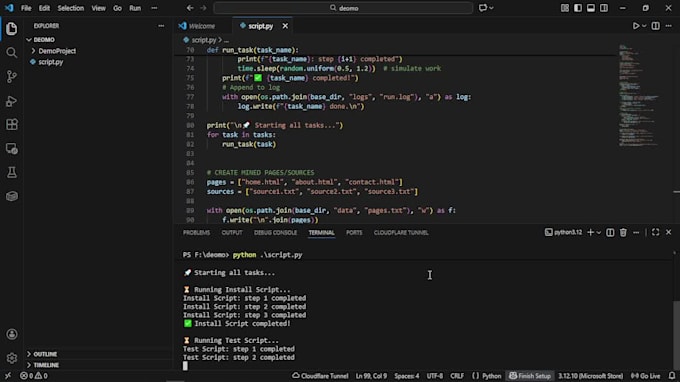Toggle Secondary Side Bar visibility

(x=604, y=8)
